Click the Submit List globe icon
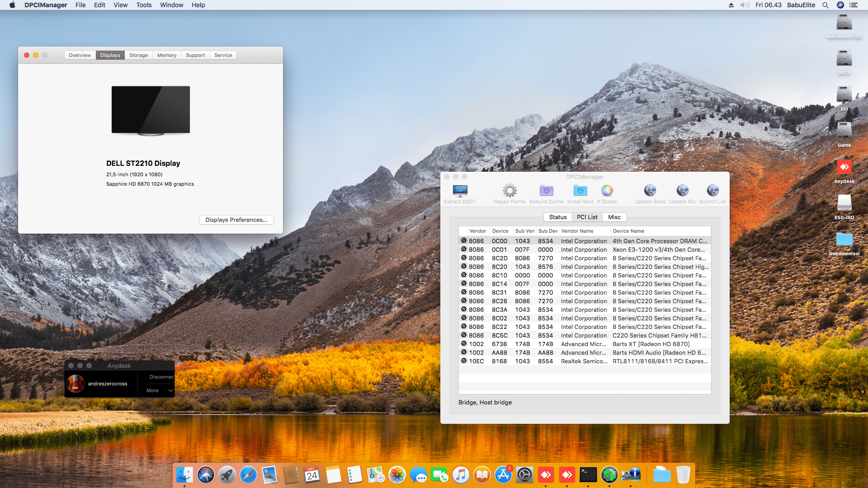 click(712, 191)
